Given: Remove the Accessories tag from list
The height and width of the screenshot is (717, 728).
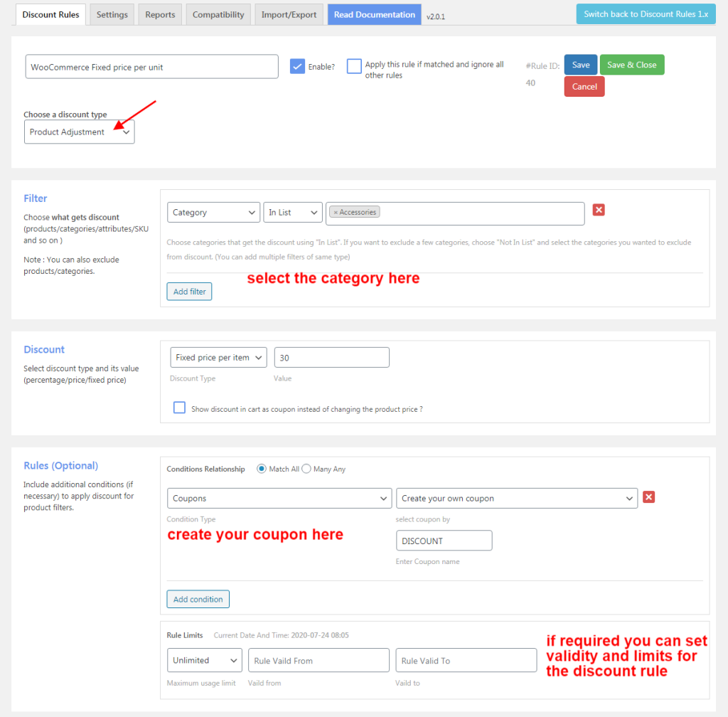Looking at the screenshot, I should (x=336, y=212).
